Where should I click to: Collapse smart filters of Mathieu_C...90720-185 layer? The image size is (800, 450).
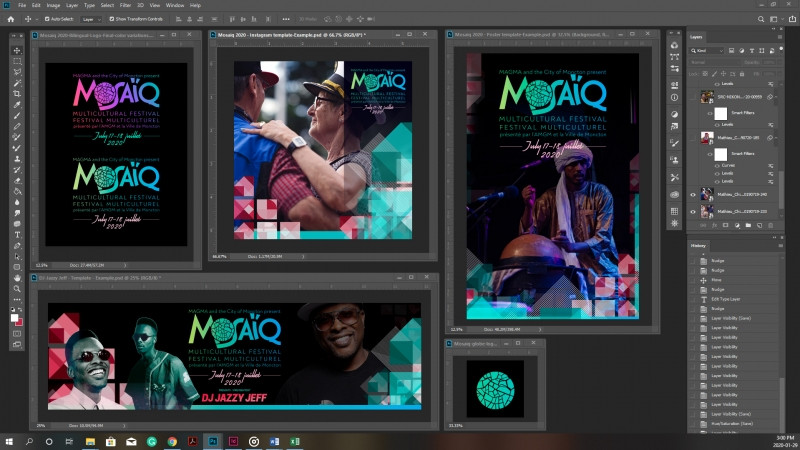(776, 138)
